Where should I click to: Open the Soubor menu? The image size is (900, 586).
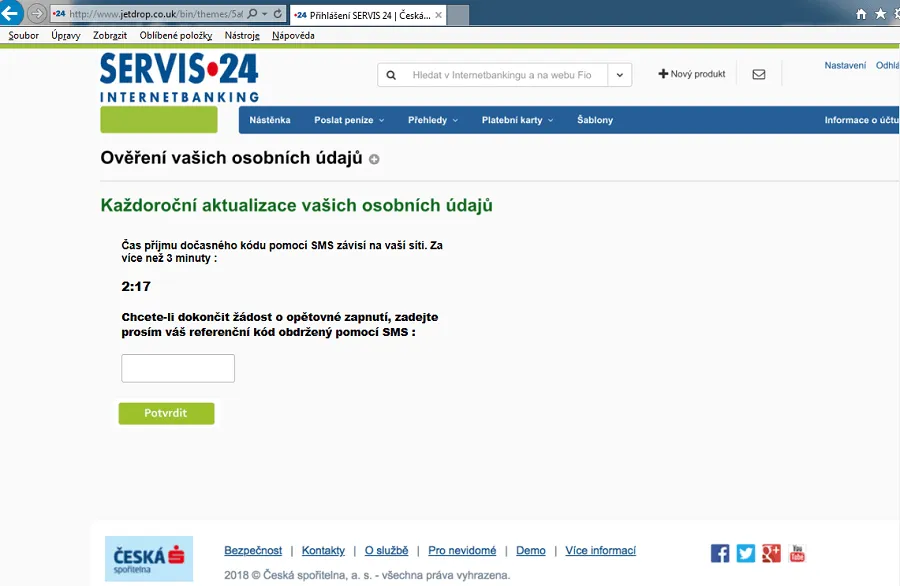[24, 36]
